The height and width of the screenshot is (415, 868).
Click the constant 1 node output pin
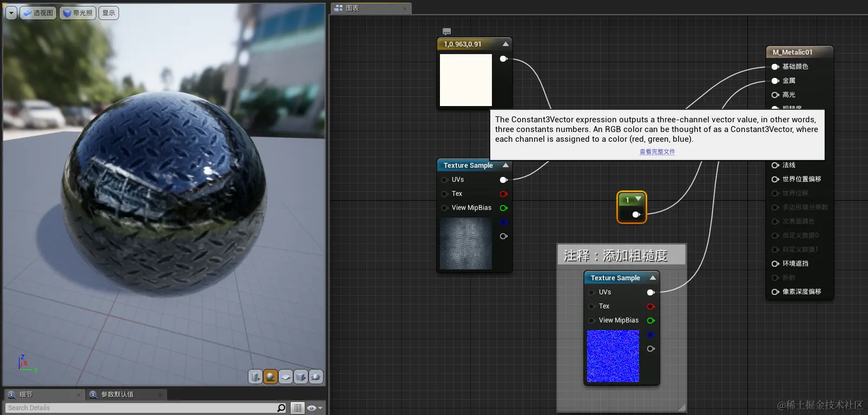point(636,215)
